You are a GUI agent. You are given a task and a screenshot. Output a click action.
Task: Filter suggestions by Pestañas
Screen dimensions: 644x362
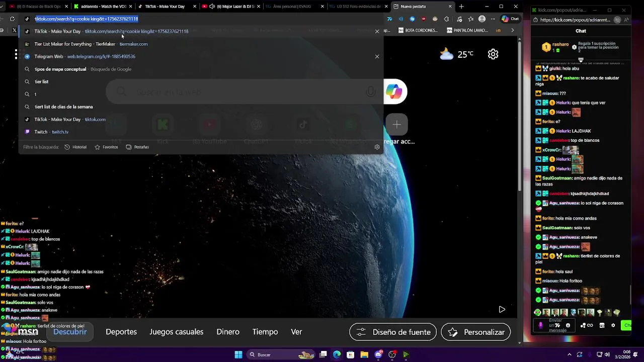[137, 147]
